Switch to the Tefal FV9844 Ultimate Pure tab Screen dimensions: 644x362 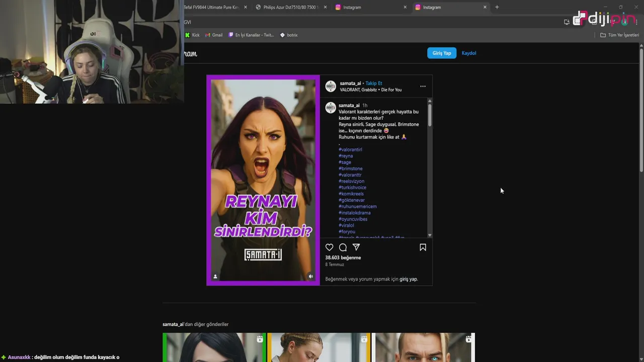pyautogui.click(x=211, y=7)
